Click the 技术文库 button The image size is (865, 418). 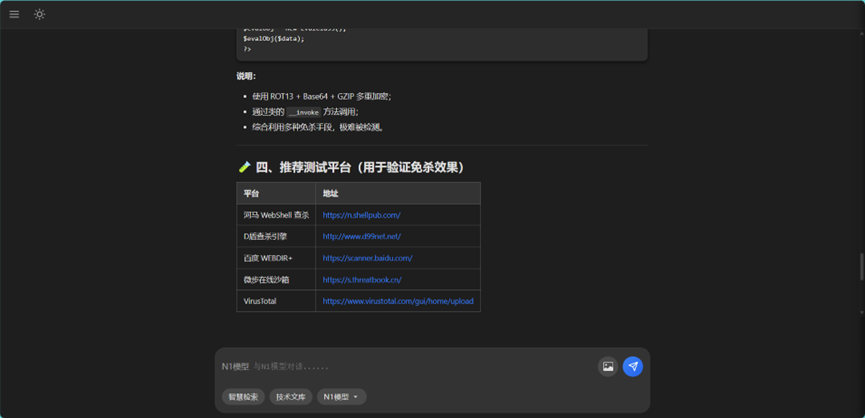(x=291, y=396)
